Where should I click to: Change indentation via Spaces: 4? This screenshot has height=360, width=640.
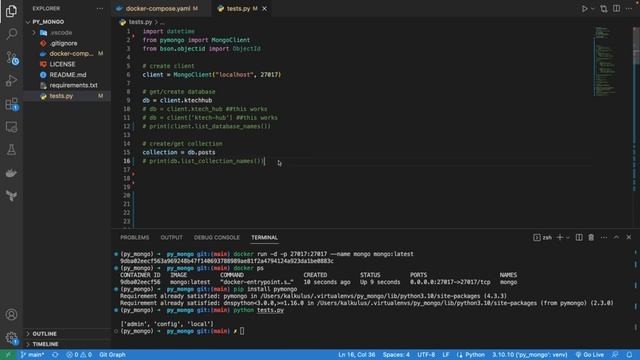396,355
